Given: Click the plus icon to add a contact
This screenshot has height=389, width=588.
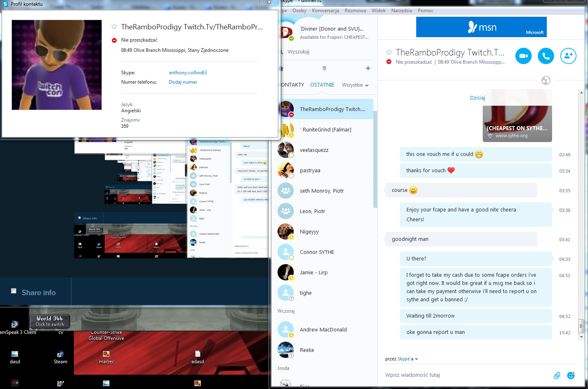Looking at the screenshot, I should (x=368, y=68).
